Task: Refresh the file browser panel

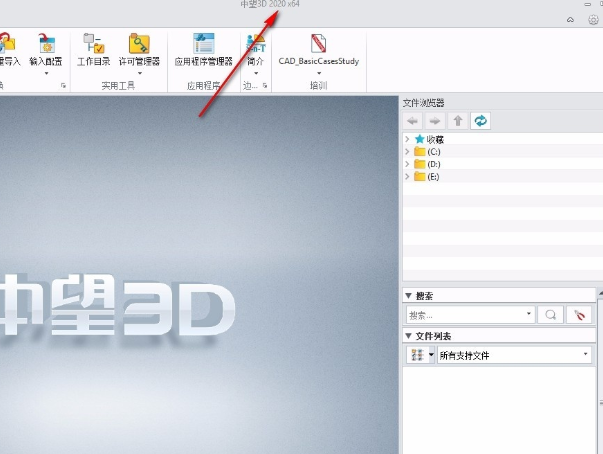Action: pos(481,120)
